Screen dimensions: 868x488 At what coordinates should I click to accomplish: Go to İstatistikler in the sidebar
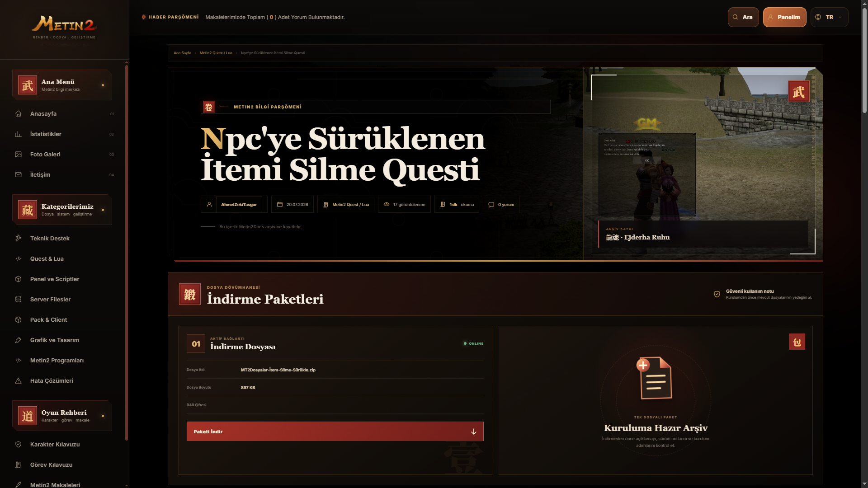coord(64,134)
